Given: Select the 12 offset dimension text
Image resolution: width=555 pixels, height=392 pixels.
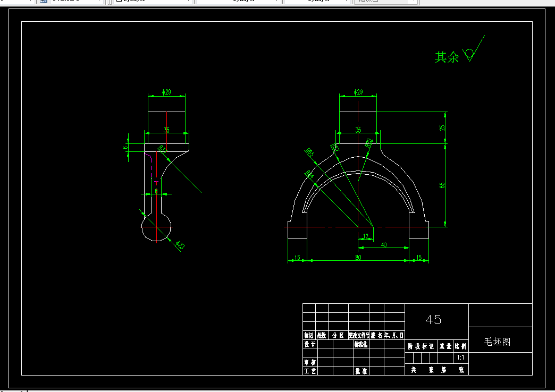Looking at the screenshot, I should (366, 236).
